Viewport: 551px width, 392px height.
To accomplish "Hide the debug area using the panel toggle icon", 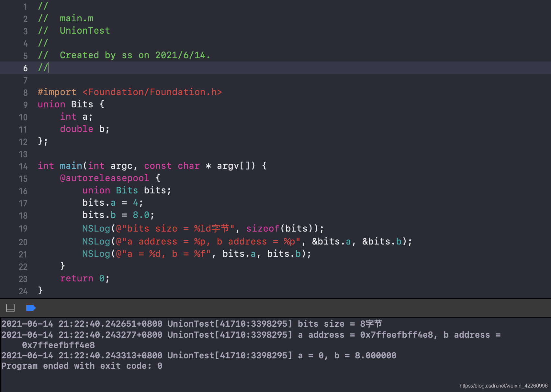I will (x=10, y=308).
